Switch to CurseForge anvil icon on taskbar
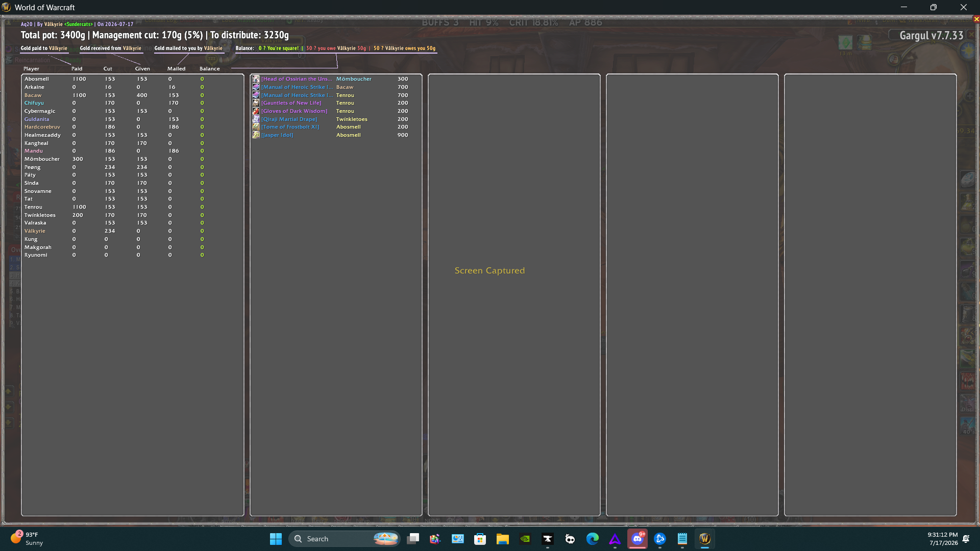This screenshot has width=980, height=551. click(548, 539)
